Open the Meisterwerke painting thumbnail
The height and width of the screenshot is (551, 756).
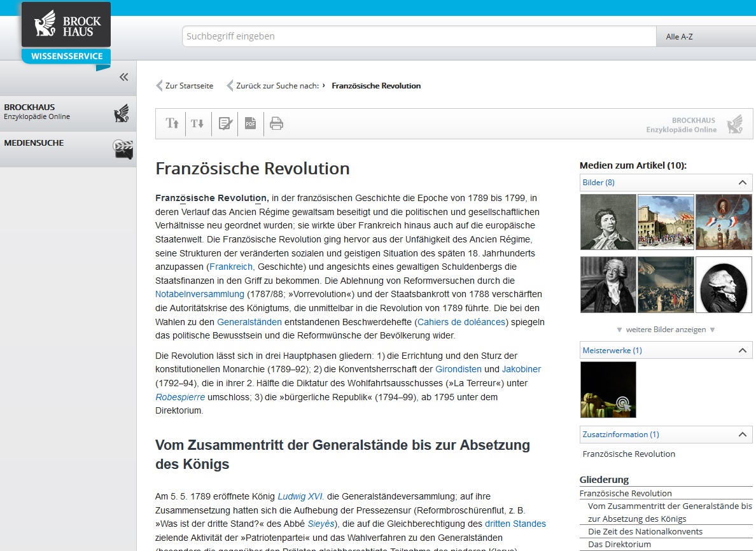coord(608,389)
